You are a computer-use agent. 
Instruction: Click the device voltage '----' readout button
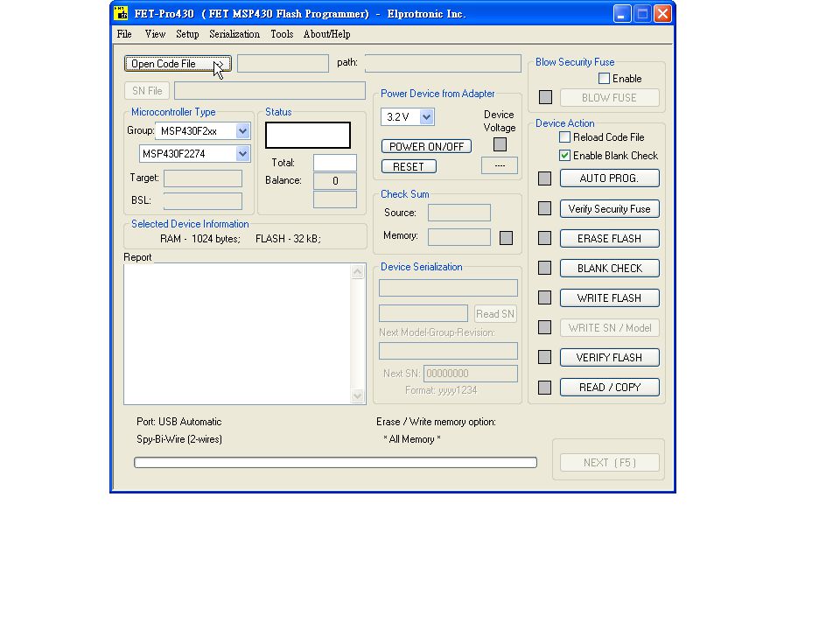coord(500,165)
